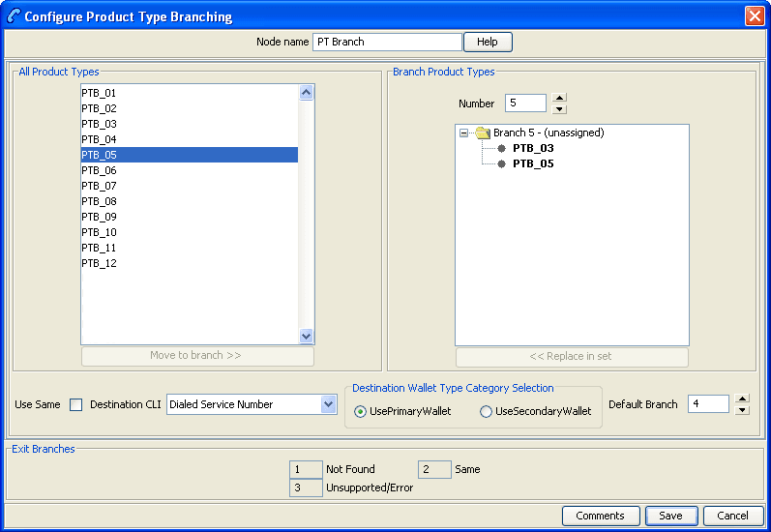Select PTB_07 in All Product Types
This screenshot has width=771, height=532.
pos(190,186)
